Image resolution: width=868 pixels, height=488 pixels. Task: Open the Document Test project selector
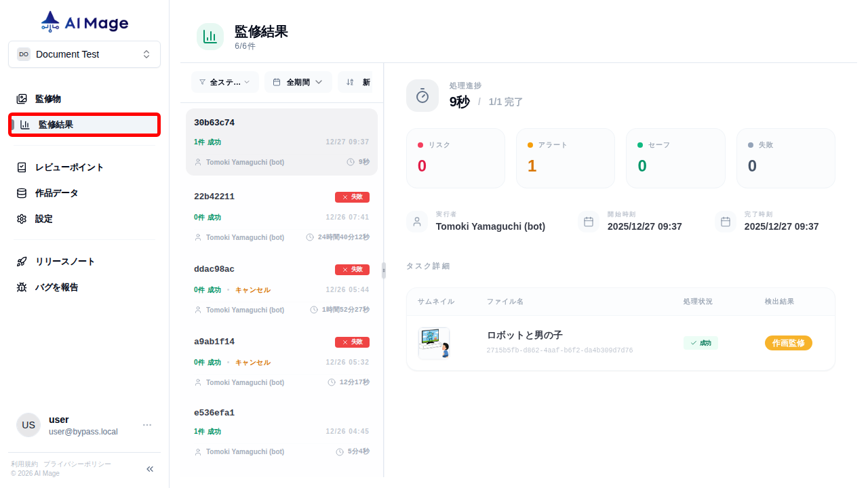[x=84, y=54]
